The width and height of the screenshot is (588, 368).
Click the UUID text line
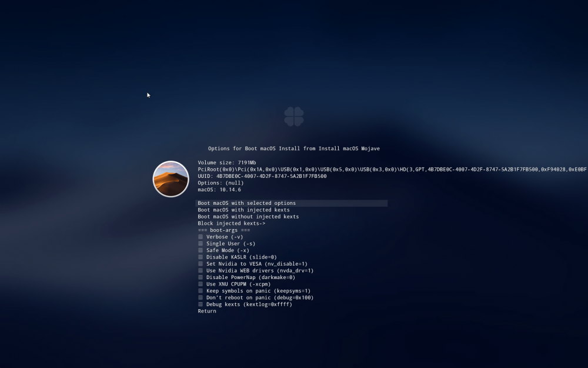262,176
